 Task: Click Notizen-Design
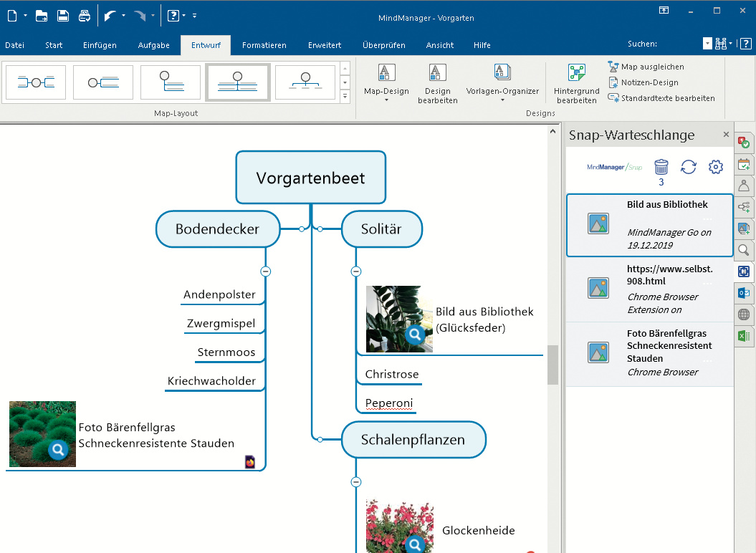(643, 82)
